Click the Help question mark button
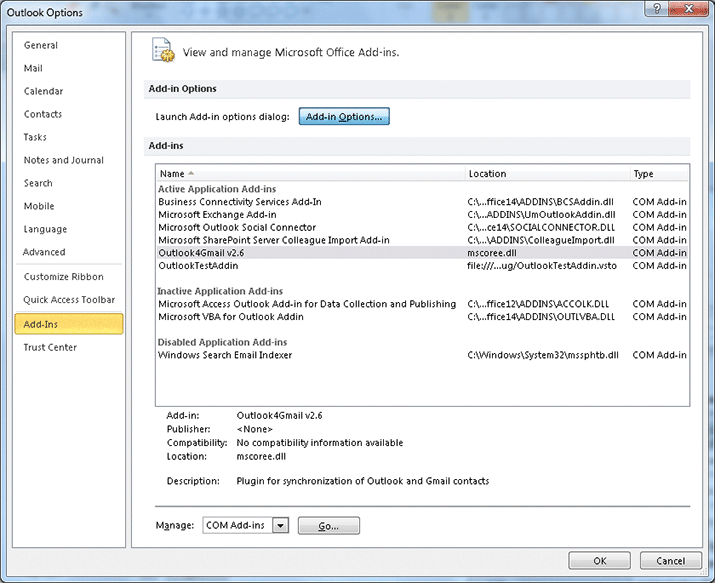The width and height of the screenshot is (715, 583). 657,9
